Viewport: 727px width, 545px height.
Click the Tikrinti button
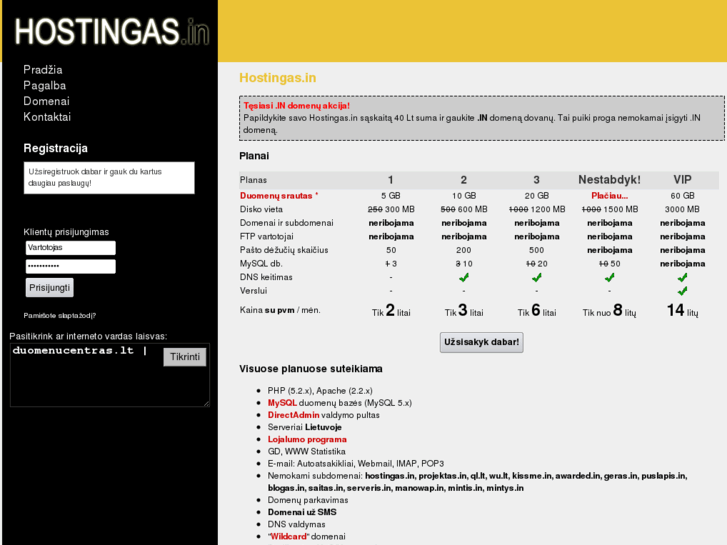185,357
